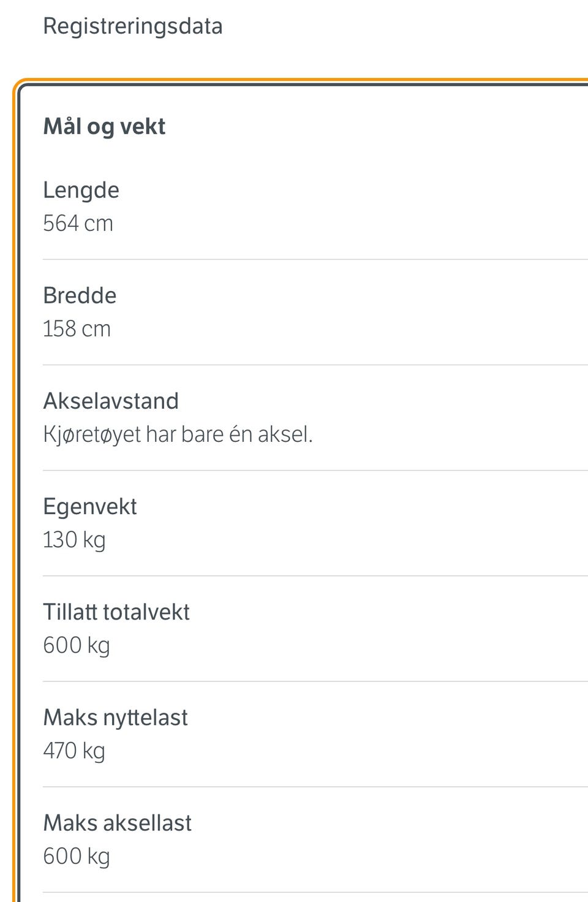Click the Registreringsdata heading
588x902 pixels.
point(133,27)
